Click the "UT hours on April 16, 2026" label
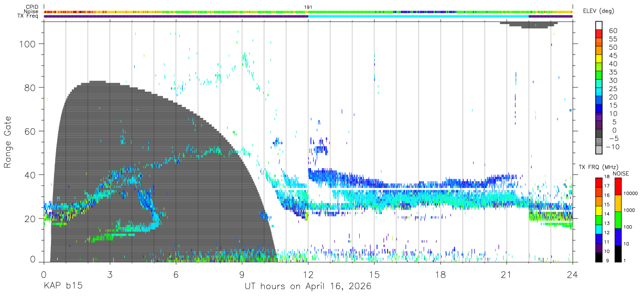This screenshot has height=297, width=644. [308, 287]
